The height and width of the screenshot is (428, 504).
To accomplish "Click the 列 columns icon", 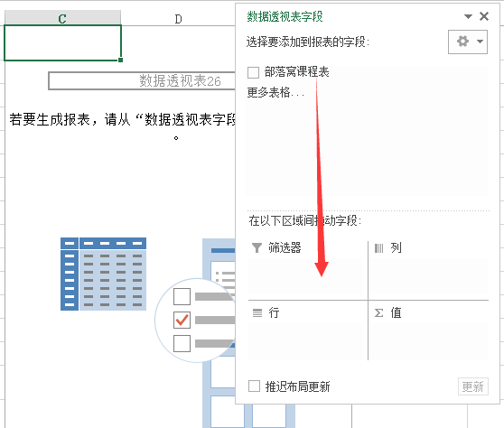I will click(379, 248).
